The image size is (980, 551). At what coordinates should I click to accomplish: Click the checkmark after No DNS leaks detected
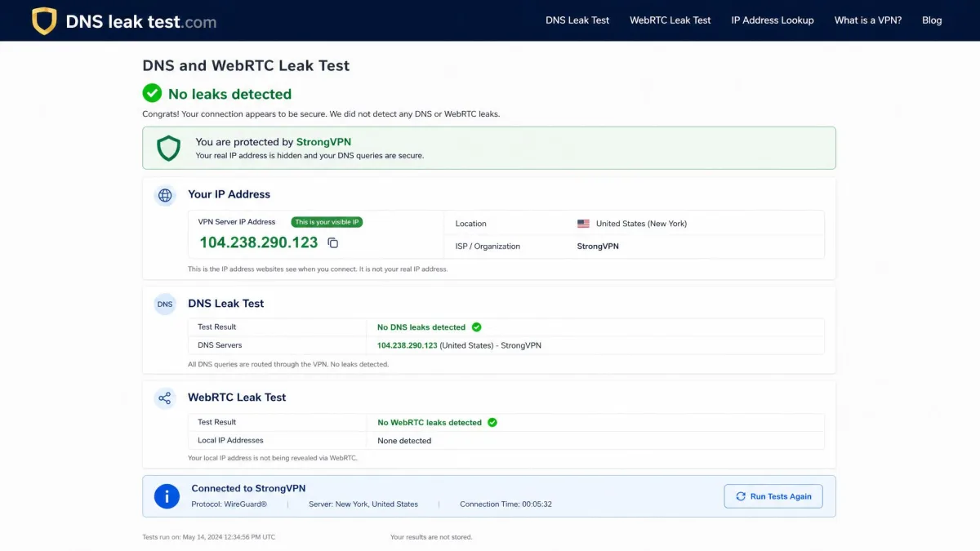coord(477,327)
